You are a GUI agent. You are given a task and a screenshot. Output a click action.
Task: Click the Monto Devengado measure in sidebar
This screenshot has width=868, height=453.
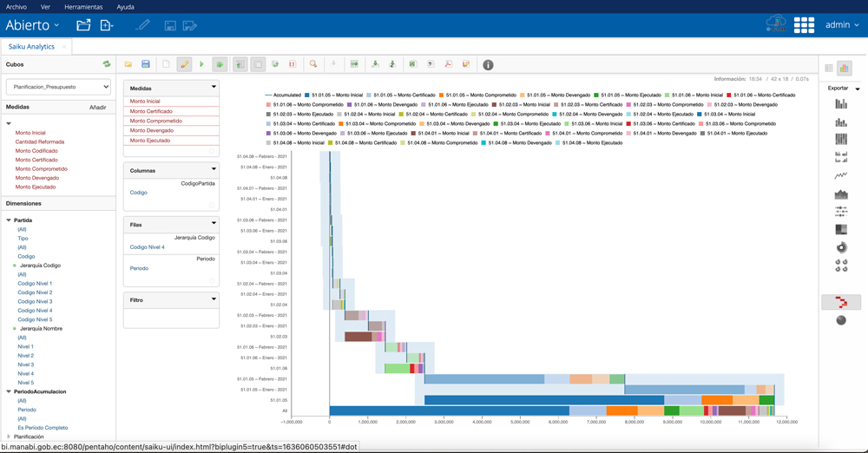[37, 178]
